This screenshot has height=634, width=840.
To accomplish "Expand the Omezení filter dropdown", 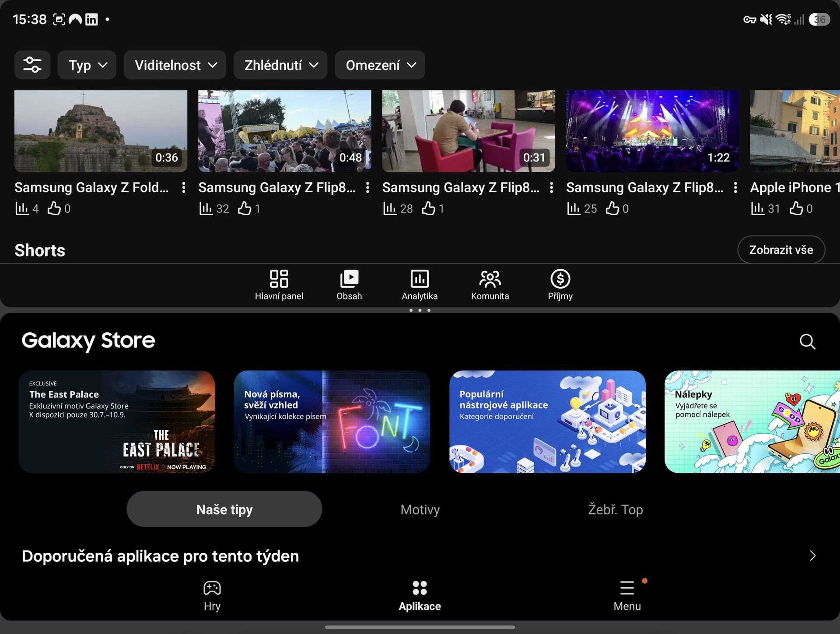I will (x=380, y=65).
